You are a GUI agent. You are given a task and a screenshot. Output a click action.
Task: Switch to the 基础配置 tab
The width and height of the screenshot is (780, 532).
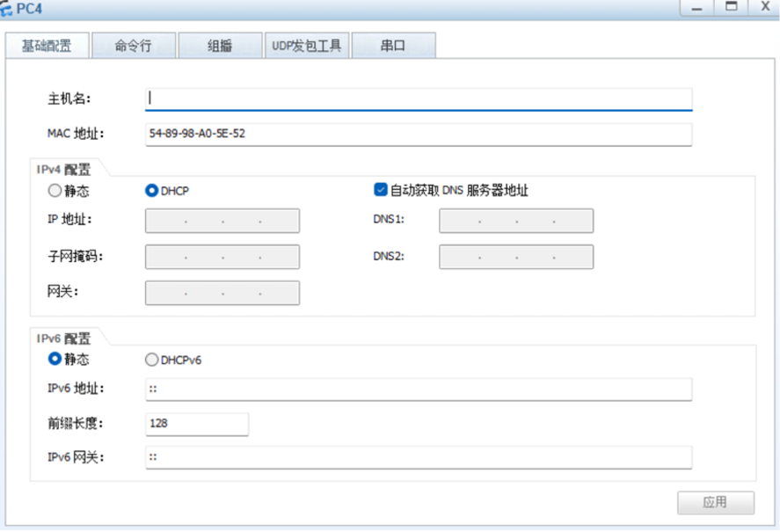pos(47,46)
